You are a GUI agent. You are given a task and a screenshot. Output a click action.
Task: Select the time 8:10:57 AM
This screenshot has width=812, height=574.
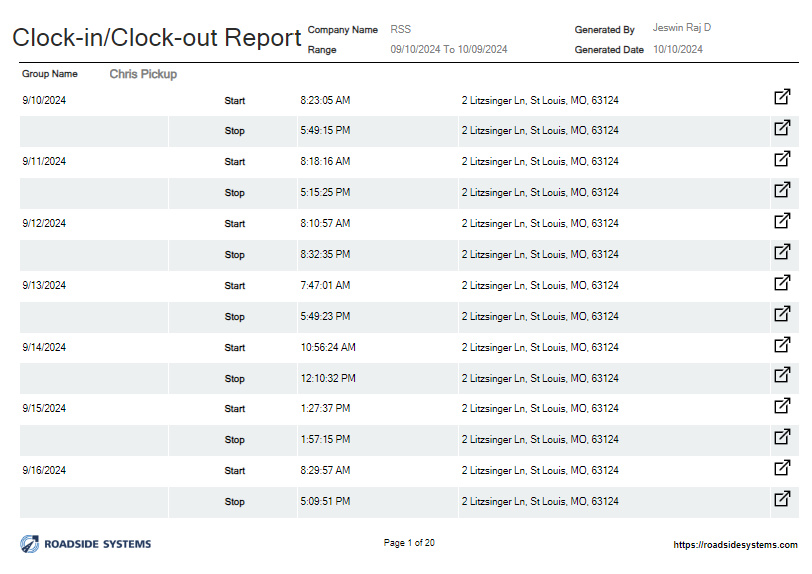[325, 223]
